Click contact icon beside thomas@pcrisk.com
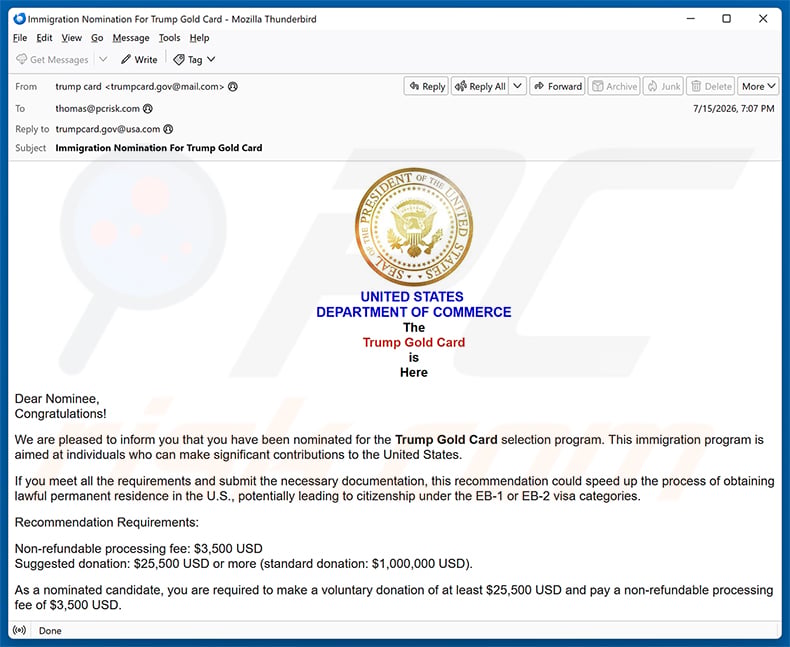This screenshot has width=790, height=647. tap(148, 108)
